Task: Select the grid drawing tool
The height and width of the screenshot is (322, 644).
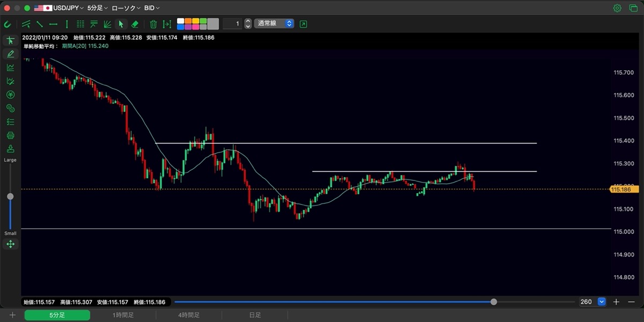Action: pos(80,24)
